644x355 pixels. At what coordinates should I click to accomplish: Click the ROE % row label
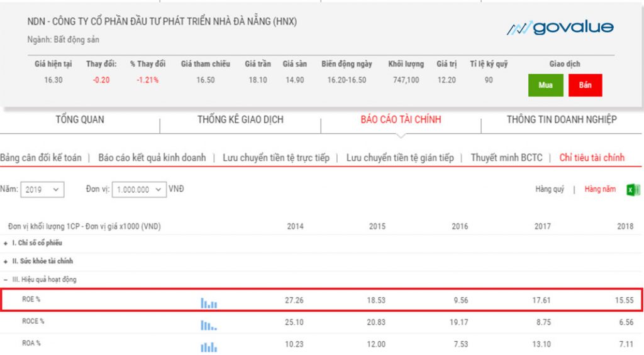(31, 299)
